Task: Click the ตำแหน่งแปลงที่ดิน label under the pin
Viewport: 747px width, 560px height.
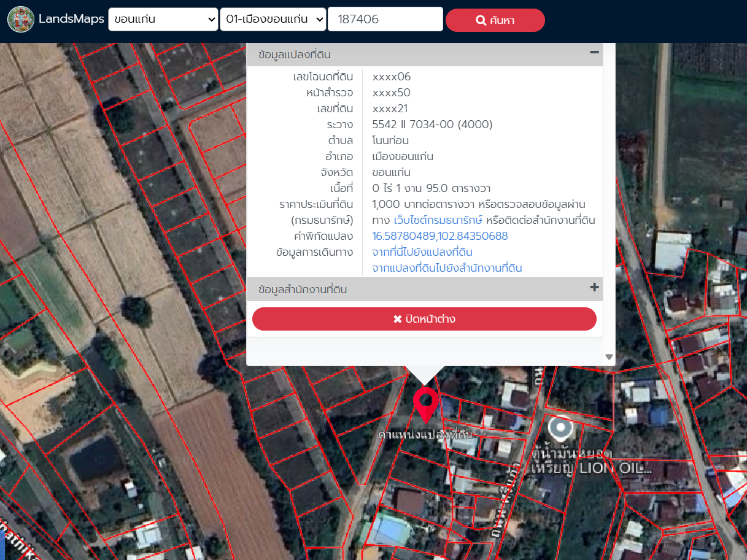Action: tap(425, 434)
